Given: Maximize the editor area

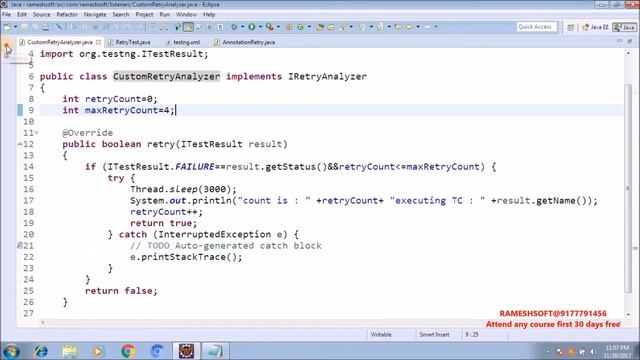Looking at the screenshot, I should click(630, 41).
